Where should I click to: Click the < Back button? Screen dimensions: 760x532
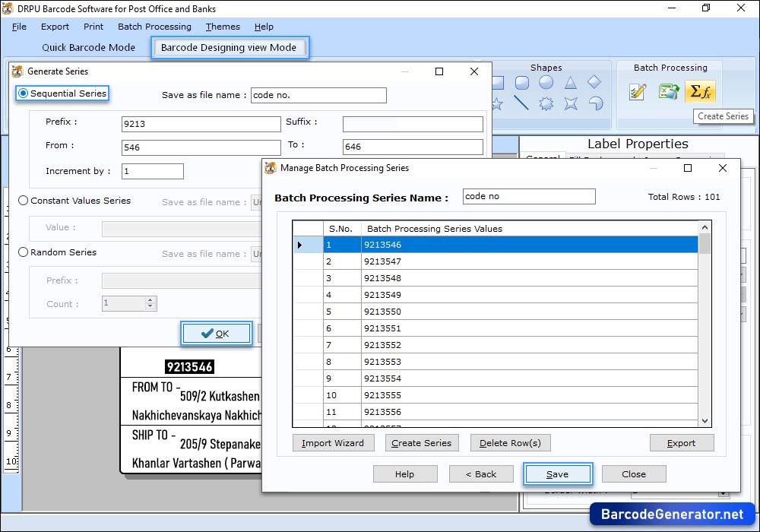pyautogui.click(x=481, y=473)
